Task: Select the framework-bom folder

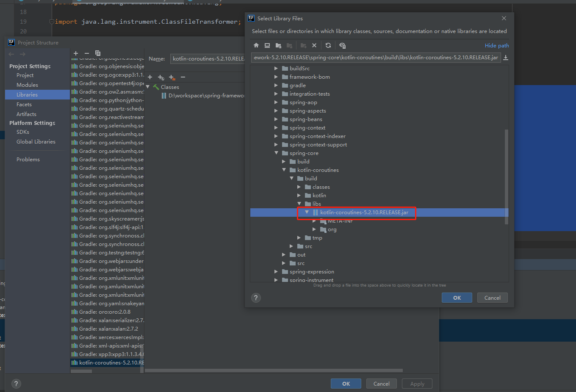Action: [310, 77]
